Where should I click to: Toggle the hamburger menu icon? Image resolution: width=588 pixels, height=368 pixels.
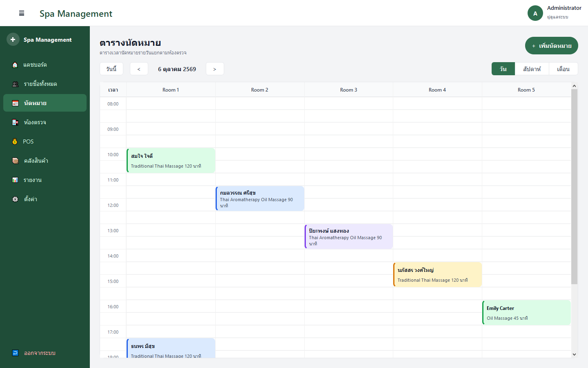pyautogui.click(x=22, y=13)
